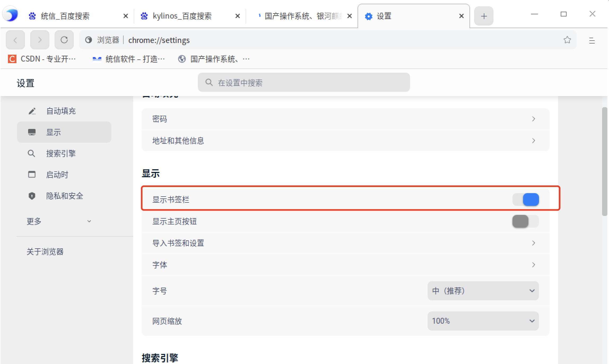Screen dimensions: 609x364
Task: Open a new tab with plus button
Action: tap(484, 16)
